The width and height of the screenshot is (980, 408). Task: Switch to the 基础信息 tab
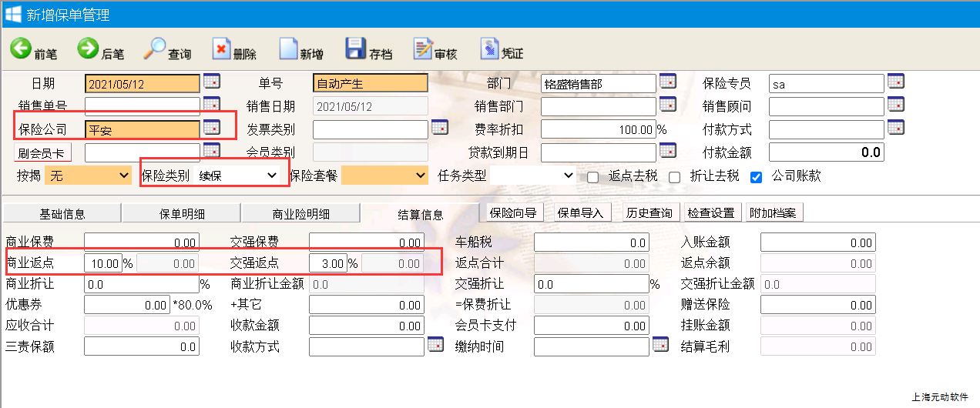(x=62, y=214)
